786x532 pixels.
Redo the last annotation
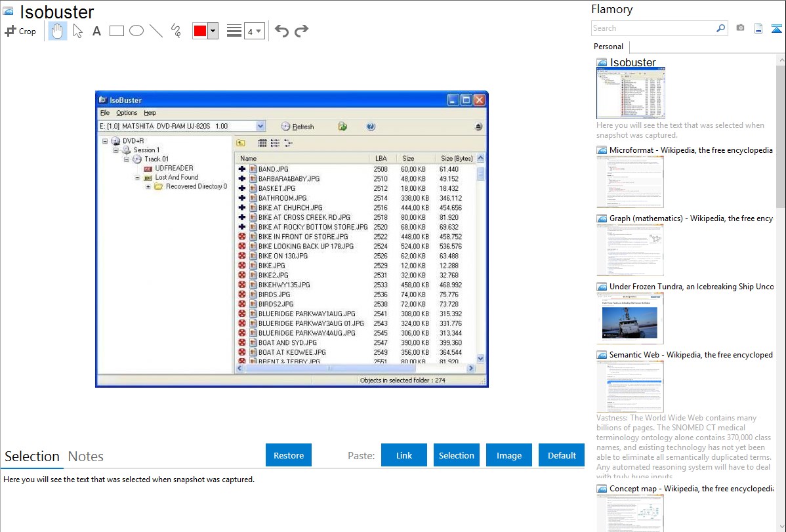point(301,31)
